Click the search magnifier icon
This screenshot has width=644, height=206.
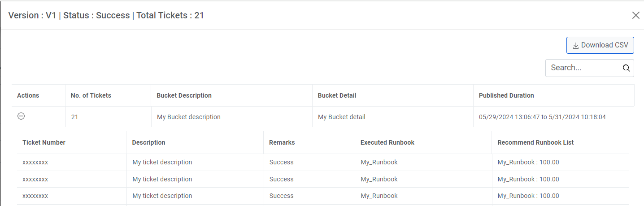(x=626, y=68)
